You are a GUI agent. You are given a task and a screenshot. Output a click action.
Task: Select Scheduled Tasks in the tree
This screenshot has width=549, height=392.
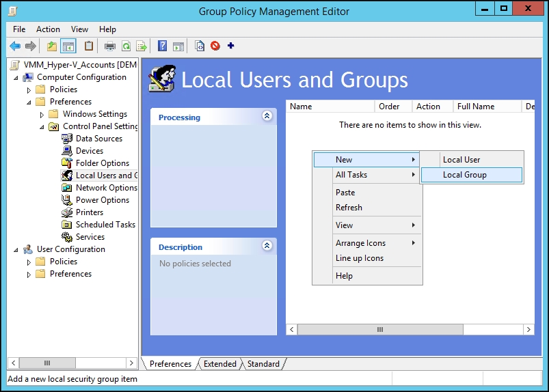click(105, 225)
